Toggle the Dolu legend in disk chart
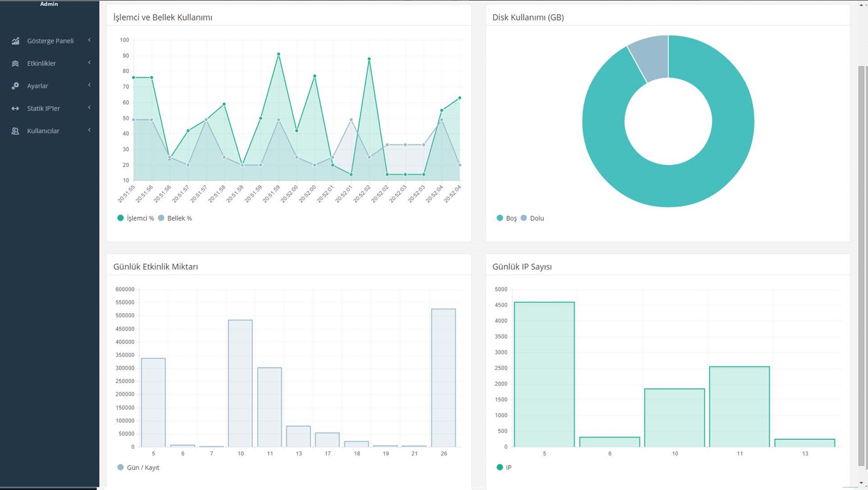The width and height of the screenshot is (868, 490). click(x=532, y=218)
